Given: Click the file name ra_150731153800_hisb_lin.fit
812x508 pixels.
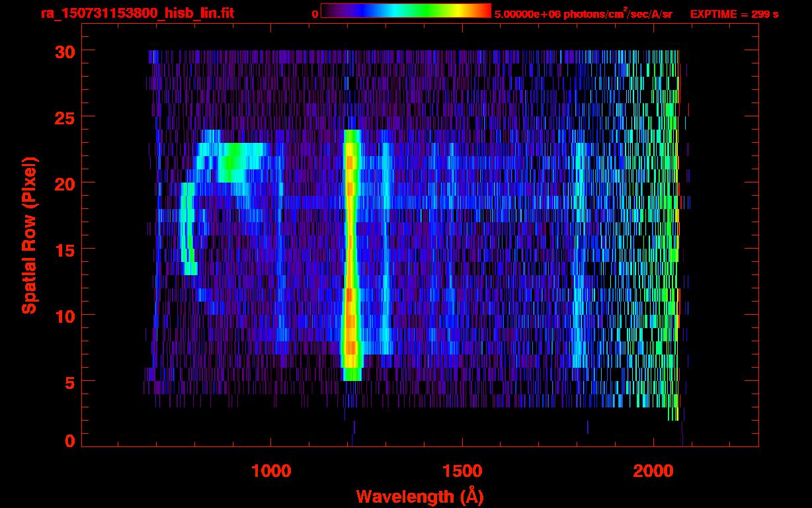Looking at the screenshot, I should point(137,13).
